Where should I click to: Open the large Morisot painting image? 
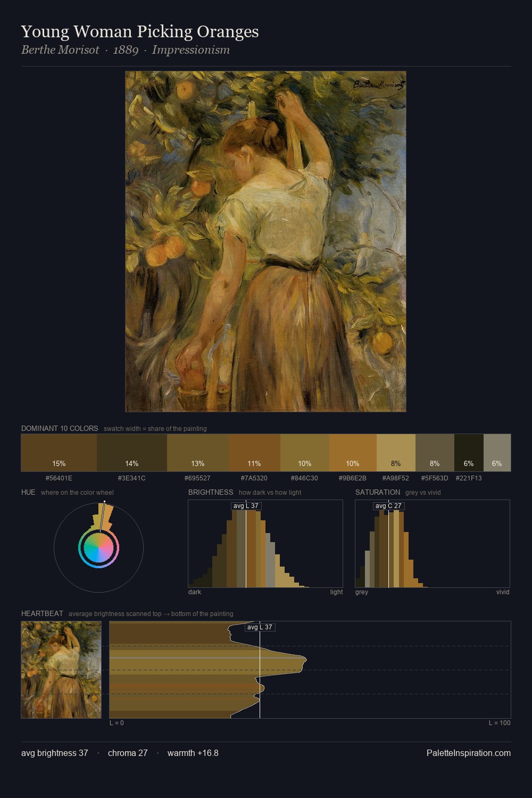tap(265, 242)
